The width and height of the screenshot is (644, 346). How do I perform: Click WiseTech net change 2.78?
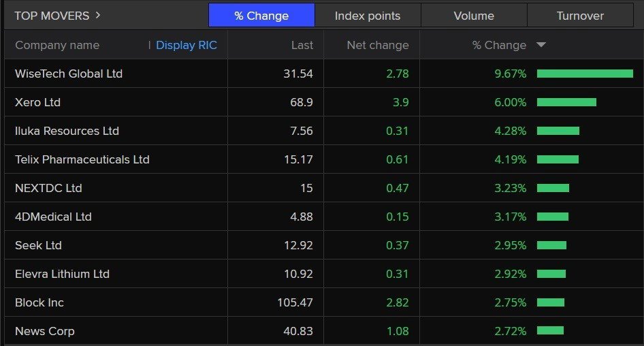click(x=398, y=74)
